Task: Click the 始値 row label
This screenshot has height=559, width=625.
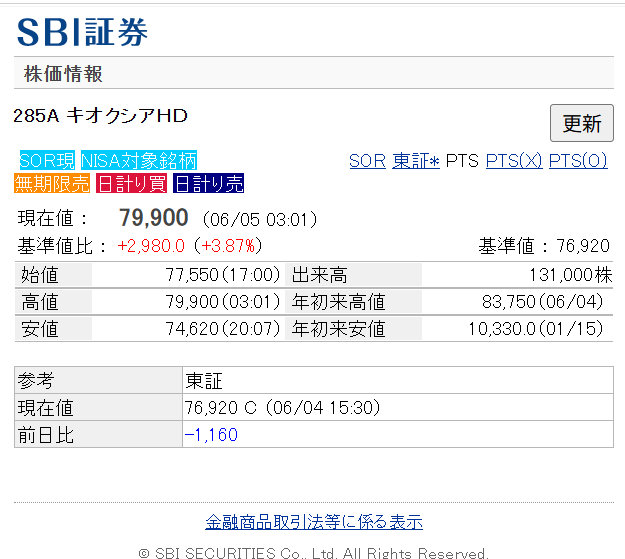Action: [53, 275]
